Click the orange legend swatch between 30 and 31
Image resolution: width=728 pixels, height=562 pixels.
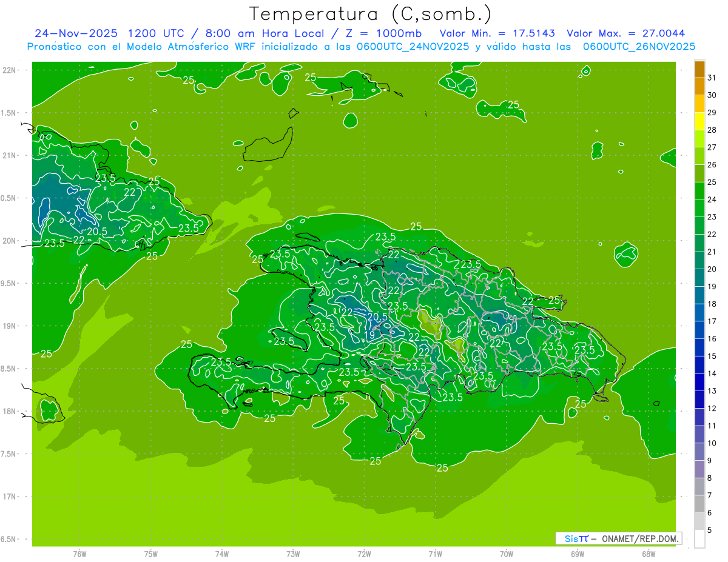click(x=699, y=87)
